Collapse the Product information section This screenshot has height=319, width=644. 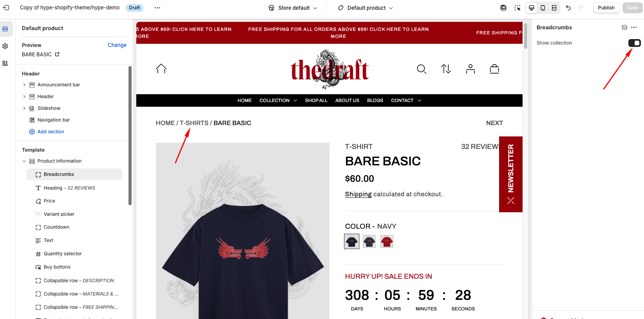click(x=24, y=161)
